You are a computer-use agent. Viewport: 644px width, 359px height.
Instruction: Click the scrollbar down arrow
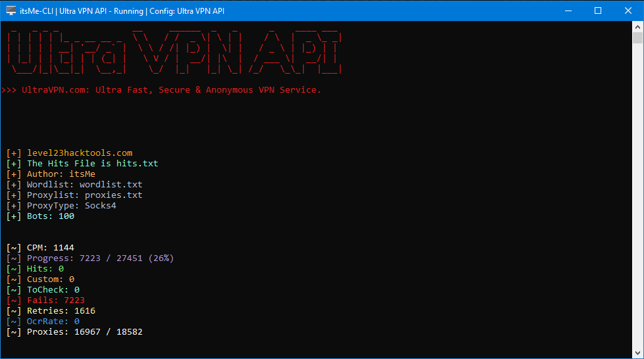coord(637,353)
